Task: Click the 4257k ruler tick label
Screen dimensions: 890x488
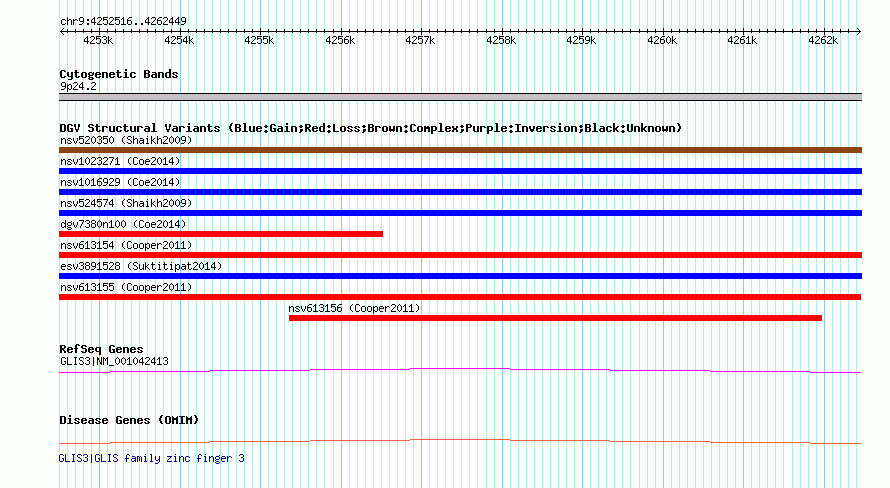Action: (x=420, y=40)
